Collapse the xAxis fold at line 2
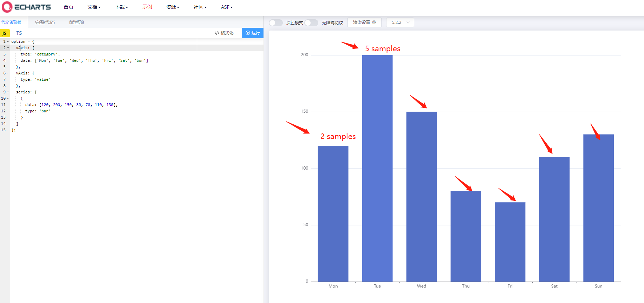Image resolution: width=644 pixels, height=303 pixels. click(8, 48)
